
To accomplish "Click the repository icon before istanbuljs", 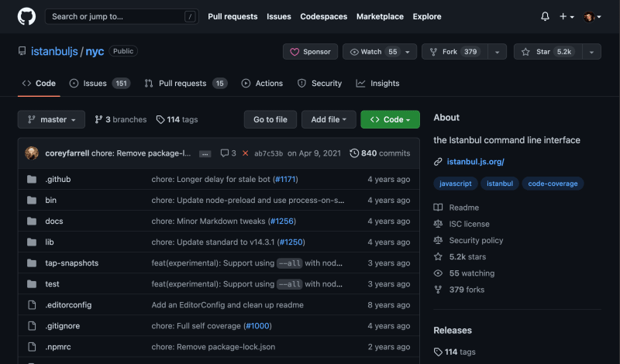I will pos(22,51).
